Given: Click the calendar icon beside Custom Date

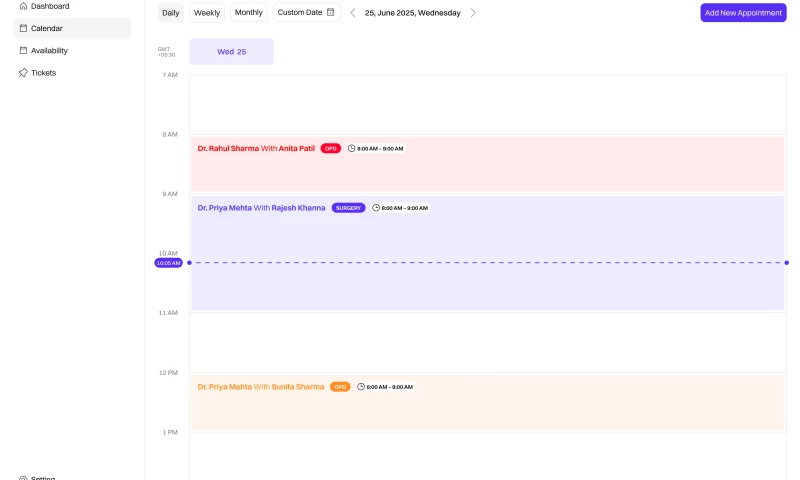Looking at the screenshot, I should point(331,12).
